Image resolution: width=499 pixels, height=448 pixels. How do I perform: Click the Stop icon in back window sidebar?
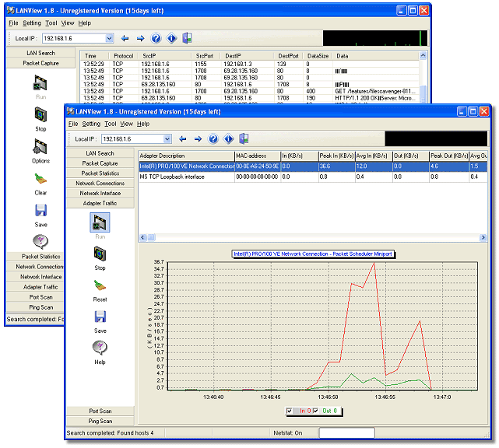click(x=40, y=115)
